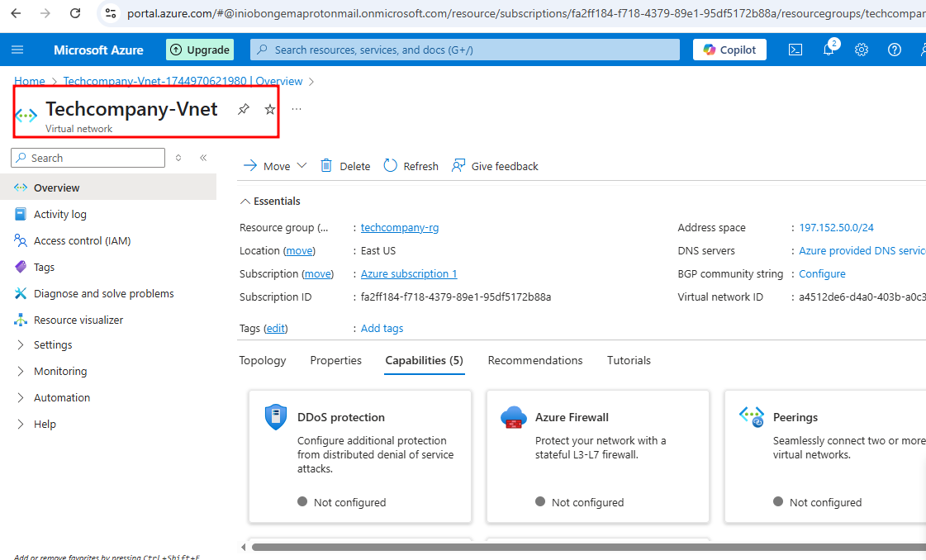
Task: Focus the global search resources box
Action: (x=465, y=50)
